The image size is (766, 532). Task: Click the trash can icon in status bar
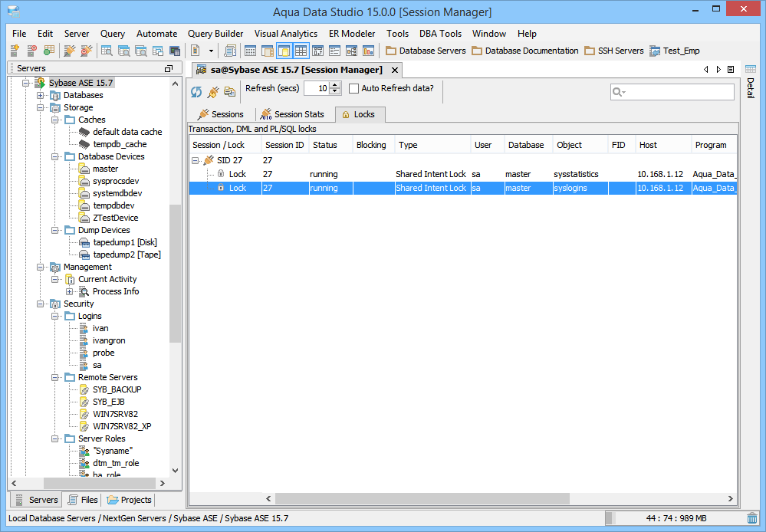click(752, 518)
